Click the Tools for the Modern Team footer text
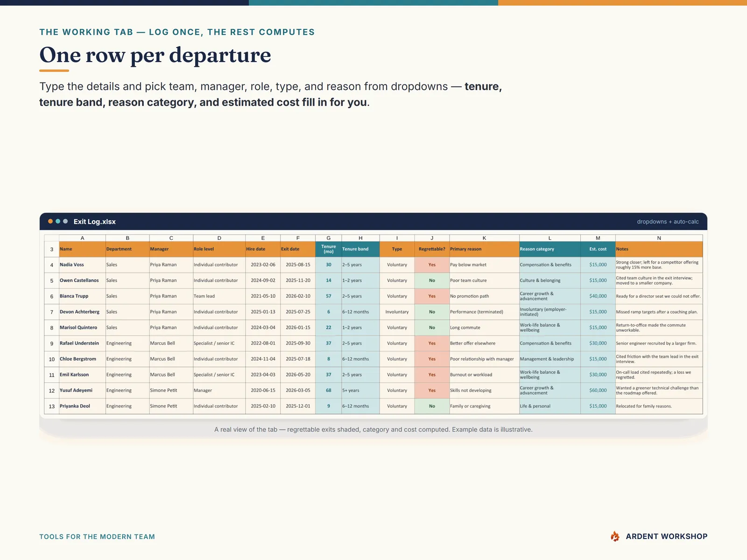This screenshot has height=560, width=747. click(97, 537)
